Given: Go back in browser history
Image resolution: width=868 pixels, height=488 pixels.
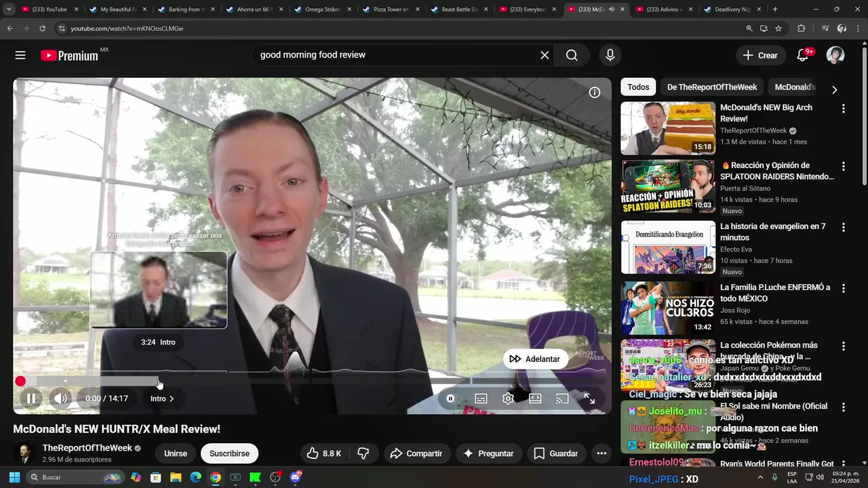Looking at the screenshot, I should coord(9,28).
